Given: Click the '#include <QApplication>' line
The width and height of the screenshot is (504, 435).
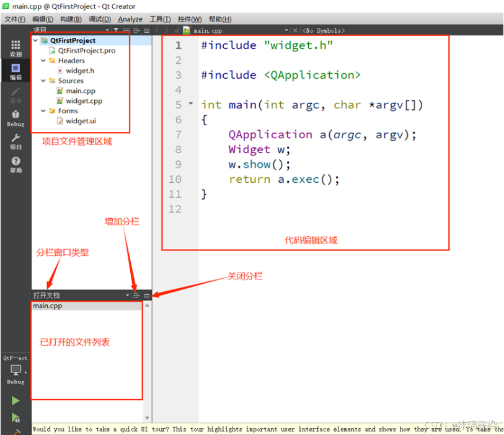Looking at the screenshot, I should point(281,75).
